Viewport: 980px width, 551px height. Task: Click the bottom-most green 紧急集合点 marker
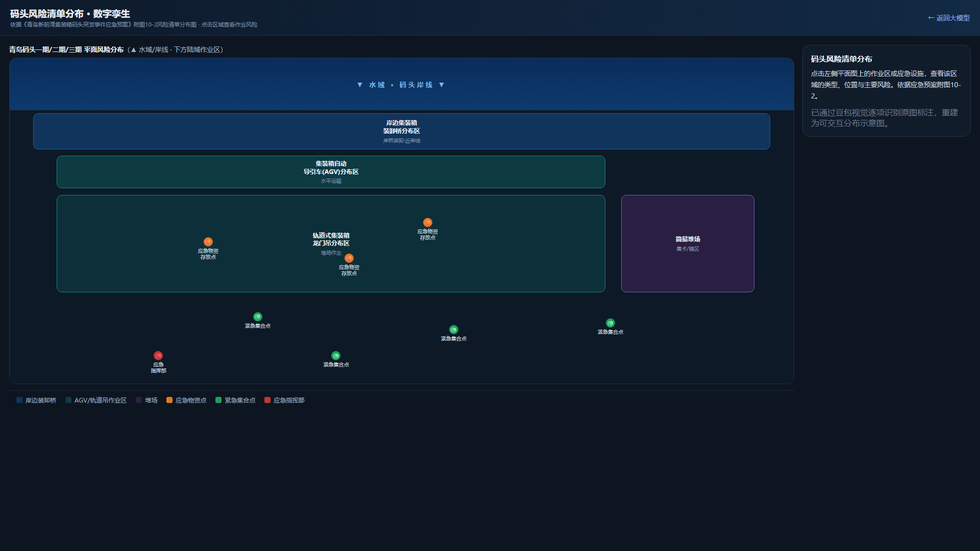pyautogui.click(x=336, y=356)
